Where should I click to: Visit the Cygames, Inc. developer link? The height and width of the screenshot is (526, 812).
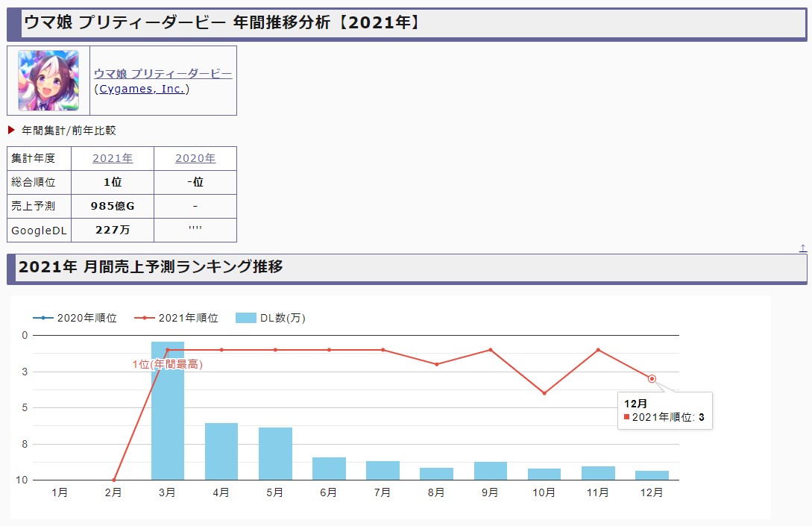click(x=142, y=89)
